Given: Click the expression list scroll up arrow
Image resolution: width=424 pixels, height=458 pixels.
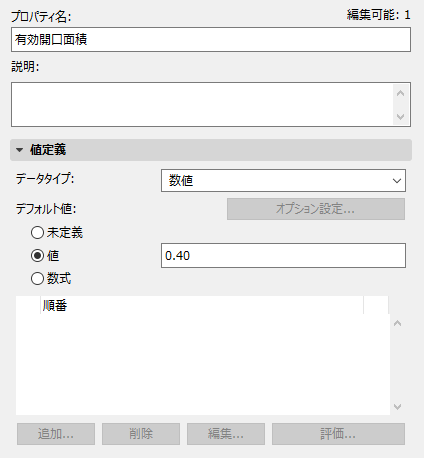Looking at the screenshot, I should pyautogui.click(x=397, y=323).
